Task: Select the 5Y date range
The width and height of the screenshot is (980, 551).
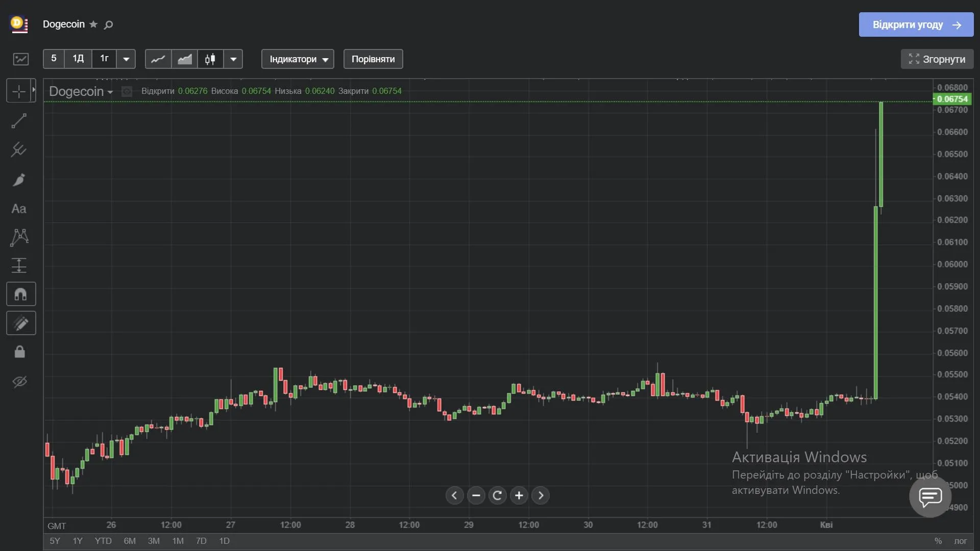Action: tap(55, 541)
